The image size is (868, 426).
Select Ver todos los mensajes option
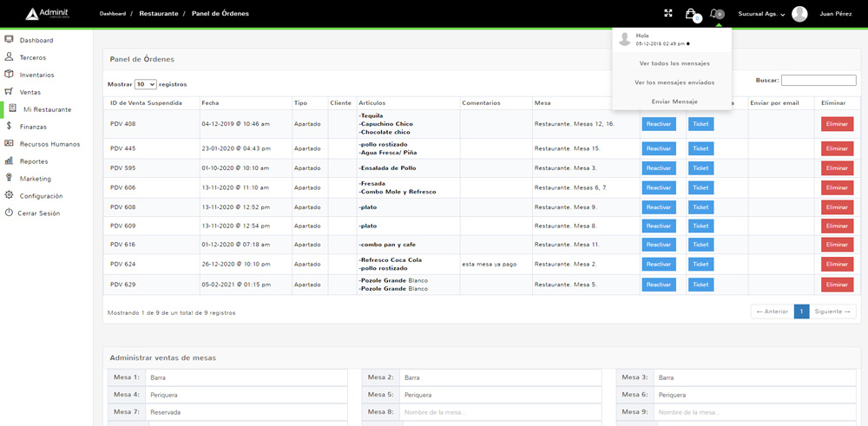[x=674, y=63]
